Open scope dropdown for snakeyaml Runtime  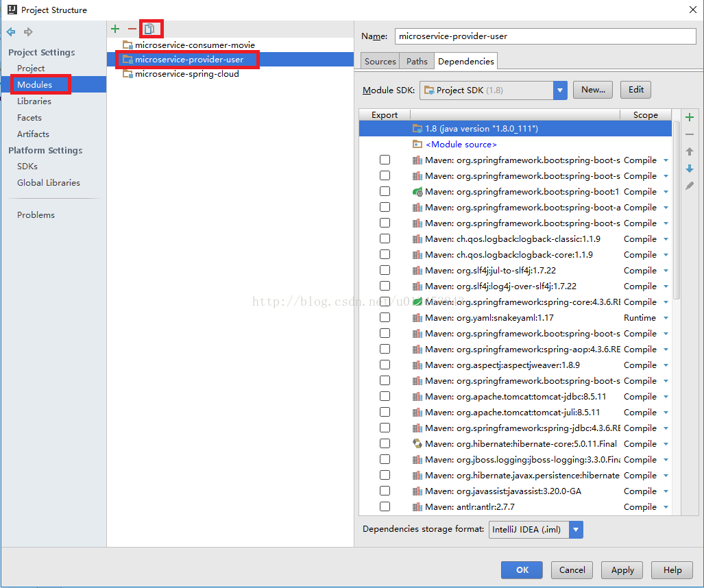tap(666, 318)
